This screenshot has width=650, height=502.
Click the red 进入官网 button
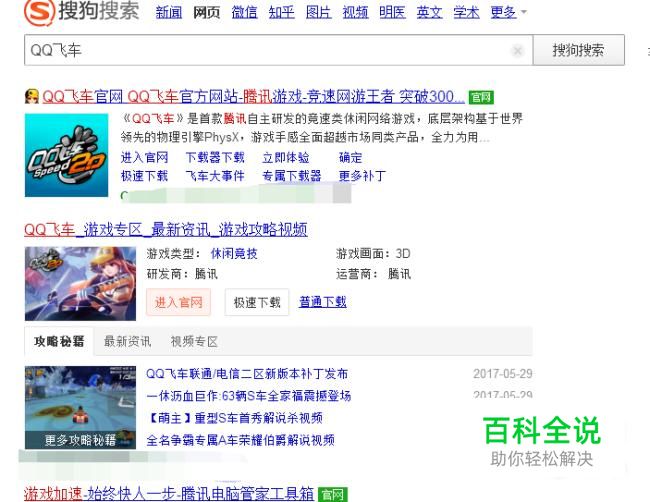tap(178, 302)
